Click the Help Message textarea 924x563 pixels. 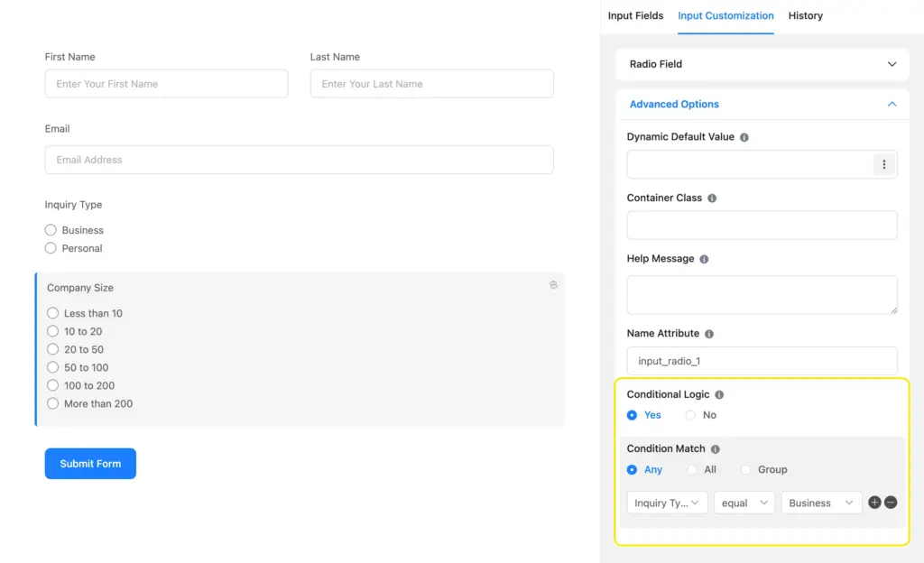point(762,294)
